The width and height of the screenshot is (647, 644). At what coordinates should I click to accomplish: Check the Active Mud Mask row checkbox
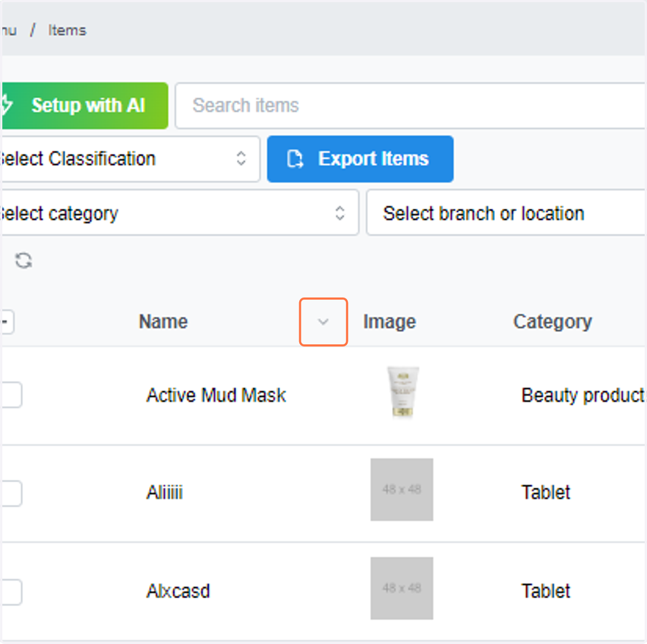[11, 395]
